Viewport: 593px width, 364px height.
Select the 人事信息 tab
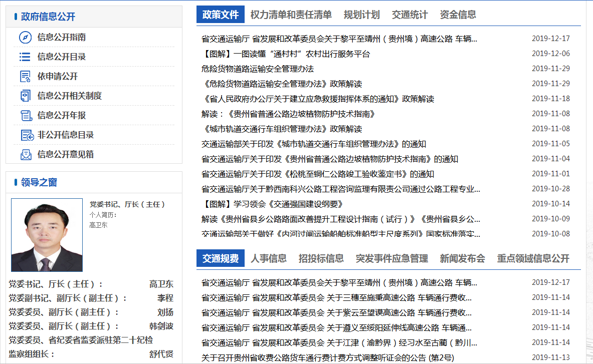click(x=269, y=258)
